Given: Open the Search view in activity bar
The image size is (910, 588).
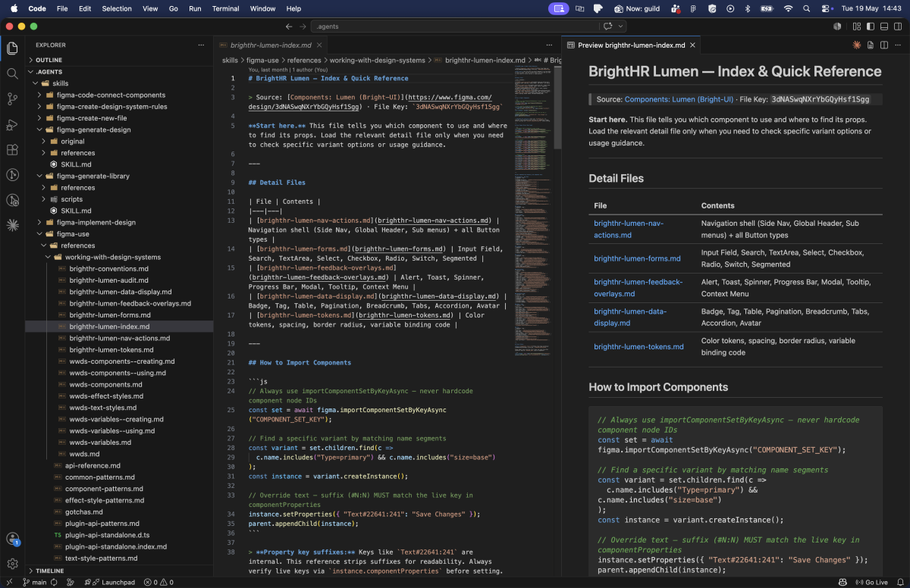Looking at the screenshot, I should 12,73.
